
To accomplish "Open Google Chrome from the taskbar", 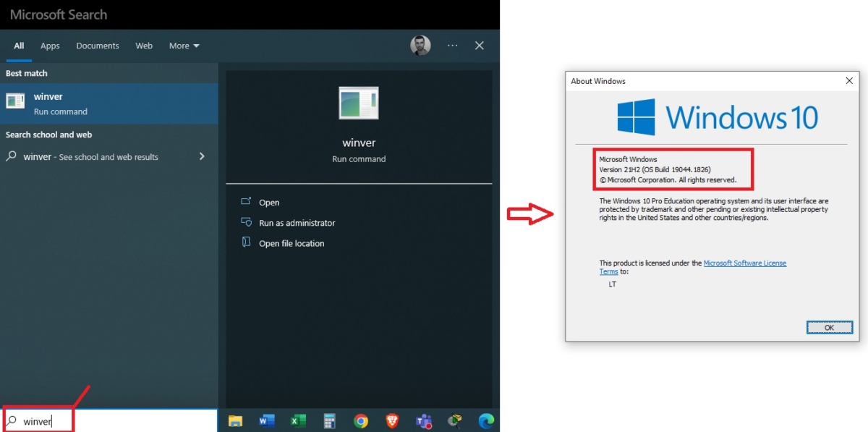I will [x=361, y=420].
